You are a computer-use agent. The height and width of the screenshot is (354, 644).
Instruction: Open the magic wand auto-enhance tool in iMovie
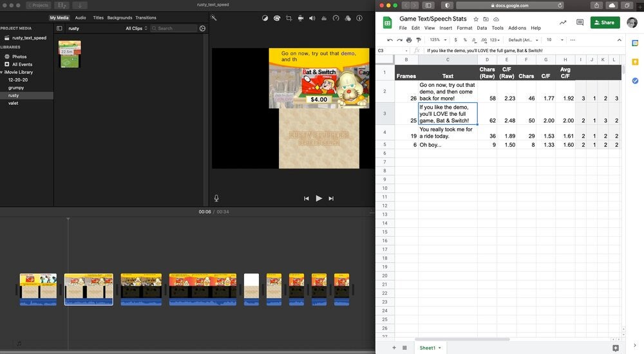(x=214, y=17)
